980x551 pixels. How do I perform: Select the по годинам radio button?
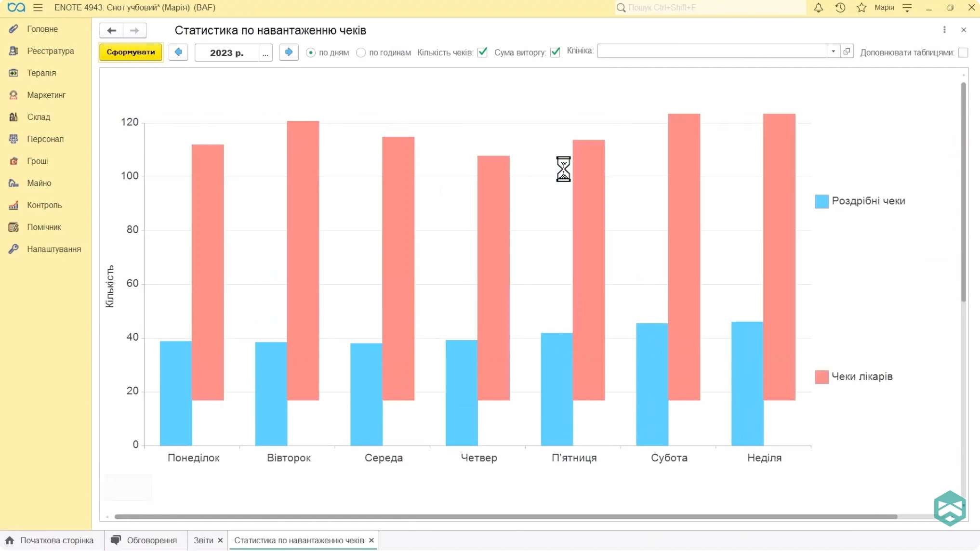pos(361,52)
